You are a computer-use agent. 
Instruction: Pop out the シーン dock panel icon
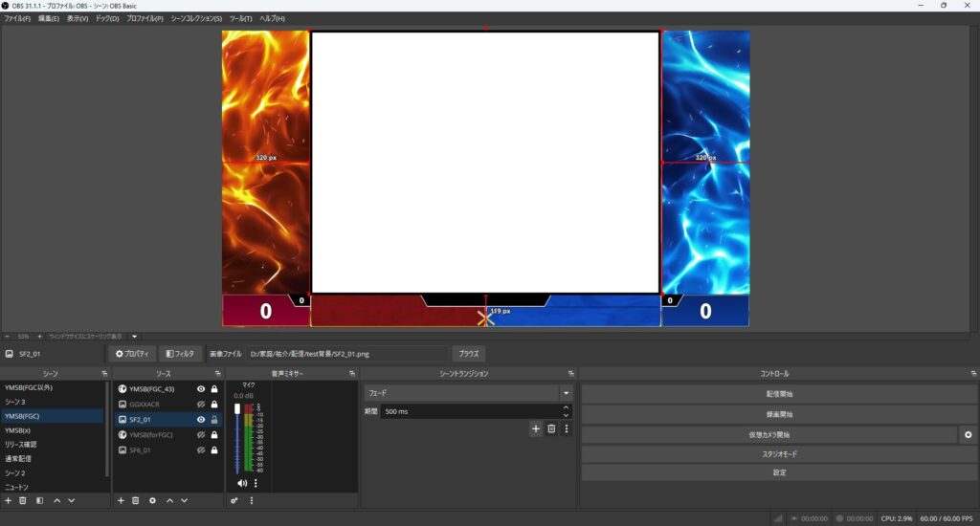(x=104, y=374)
